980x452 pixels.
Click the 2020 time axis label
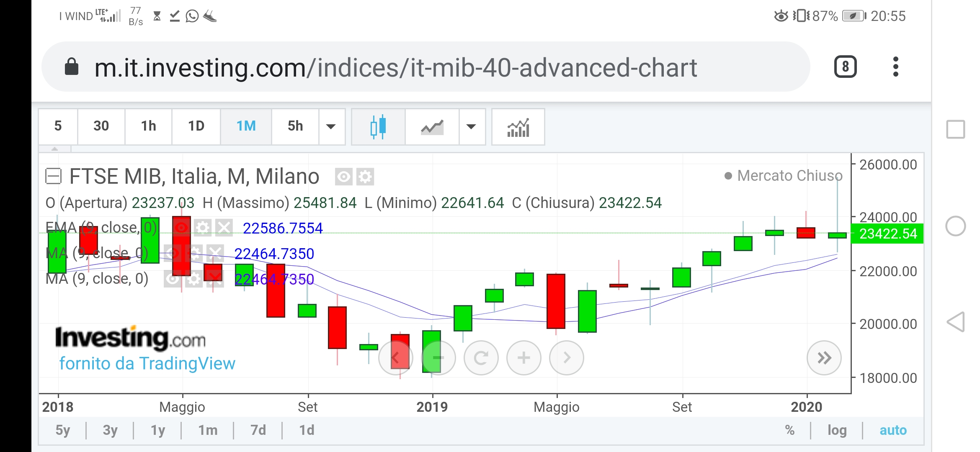pyautogui.click(x=807, y=407)
